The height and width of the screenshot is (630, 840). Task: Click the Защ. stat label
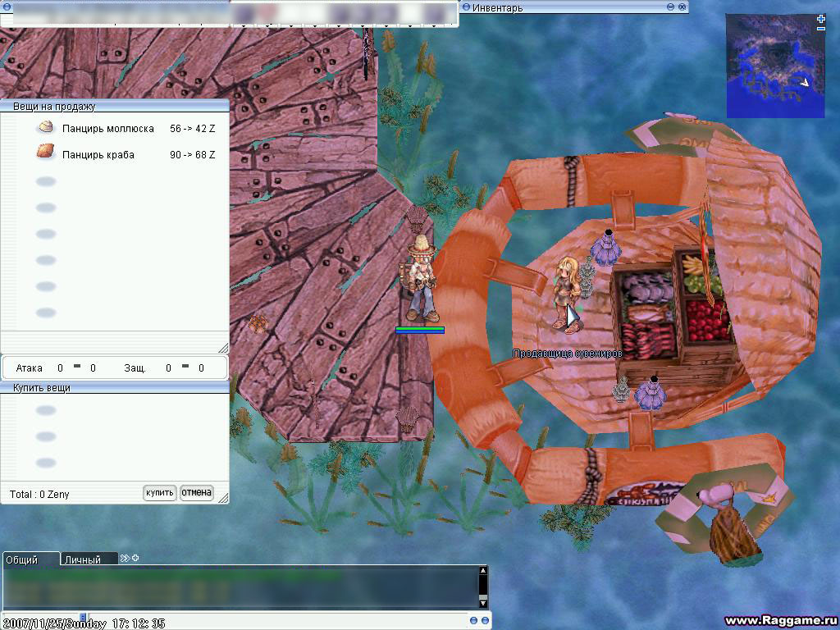click(135, 368)
